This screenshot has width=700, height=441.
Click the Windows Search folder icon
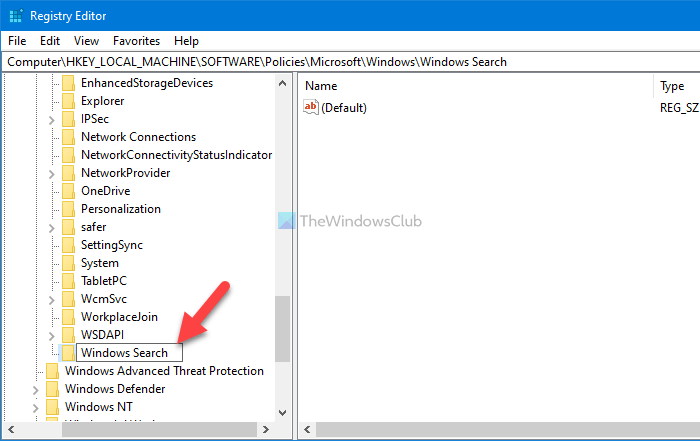[68, 353]
